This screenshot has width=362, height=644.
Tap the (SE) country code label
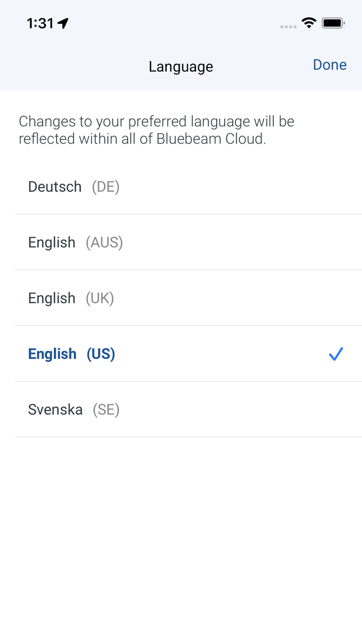coord(106,410)
